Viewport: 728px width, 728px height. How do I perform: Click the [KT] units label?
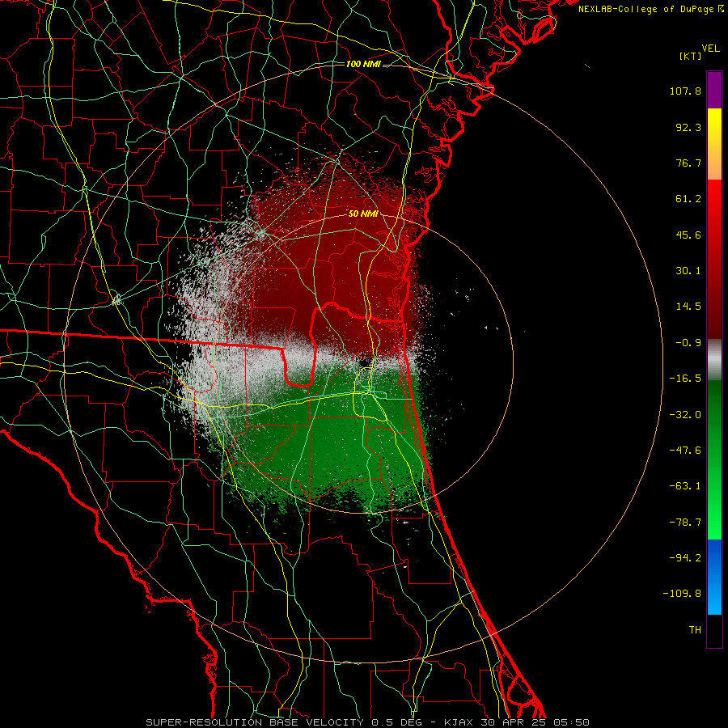[691, 56]
